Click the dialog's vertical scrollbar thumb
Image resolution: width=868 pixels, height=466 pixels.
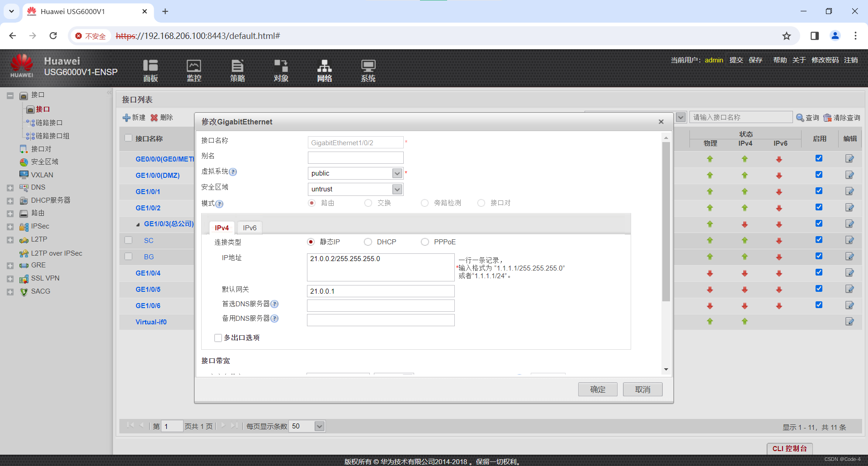(x=666, y=222)
